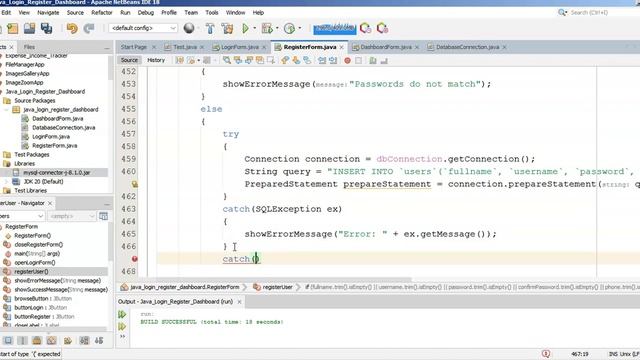Start macro recording with red circle icon
Image resolution: width=640 pixels, height=360 pixels.
coord(347,60)
